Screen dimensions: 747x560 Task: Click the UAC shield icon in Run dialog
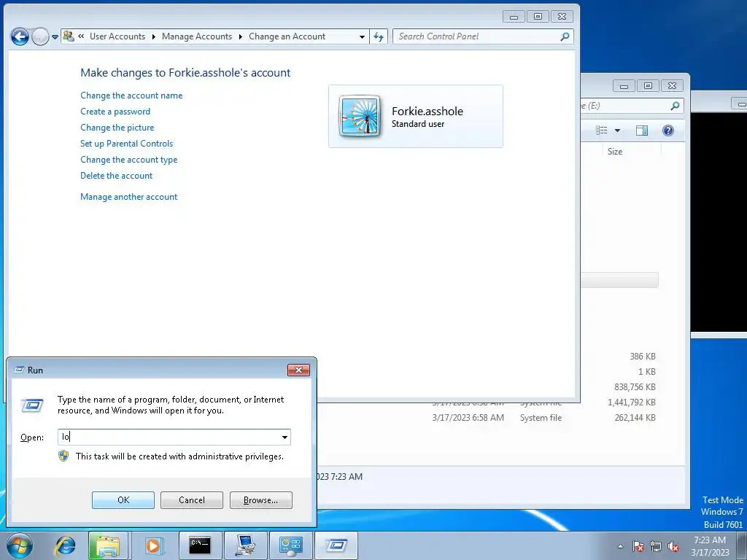coord(63,456)
